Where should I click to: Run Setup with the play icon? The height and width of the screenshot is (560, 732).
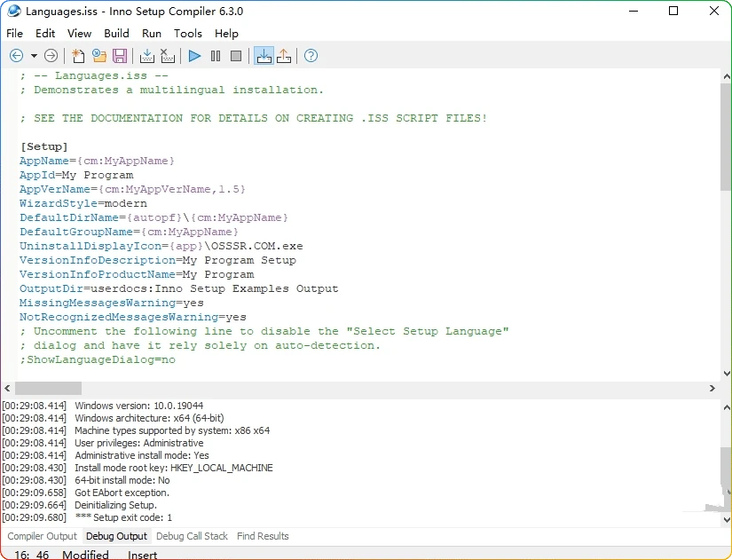(194, 56)
